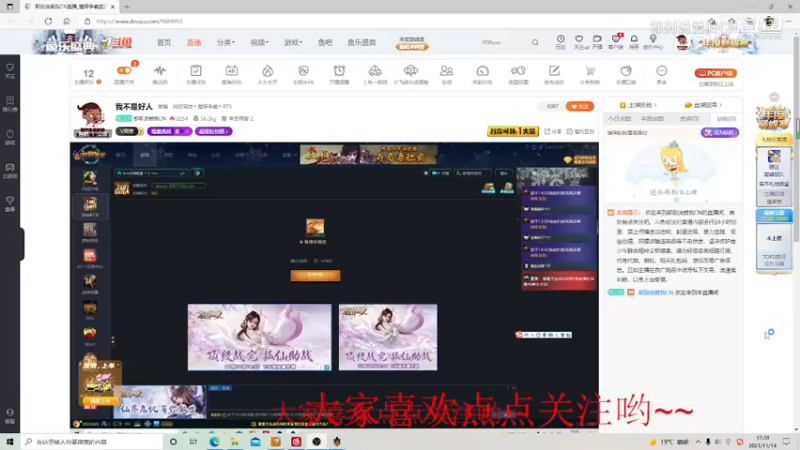Open 鱼吧 in the top navigation
This screenshot has width=800, height=450.
[x=325, y=42]
